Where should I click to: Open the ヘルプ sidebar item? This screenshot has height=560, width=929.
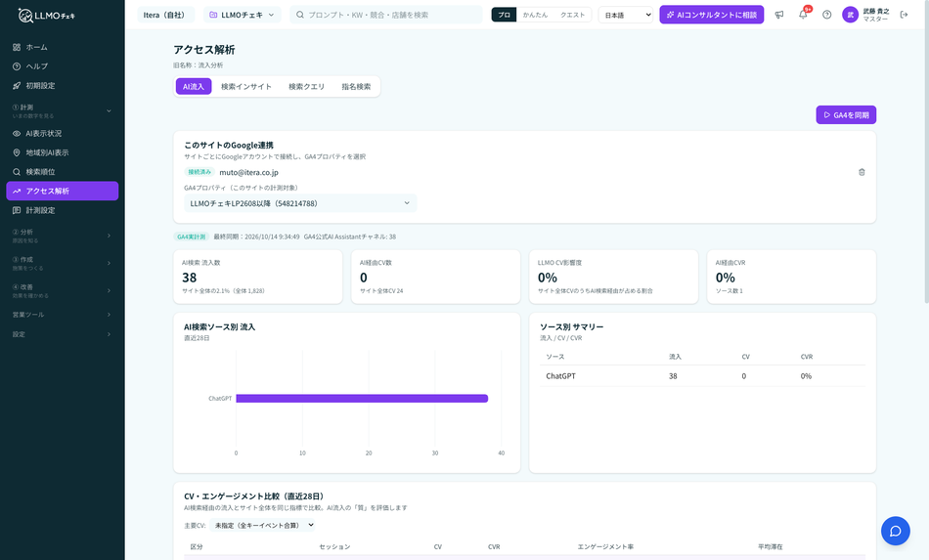[x=63, y=66]
